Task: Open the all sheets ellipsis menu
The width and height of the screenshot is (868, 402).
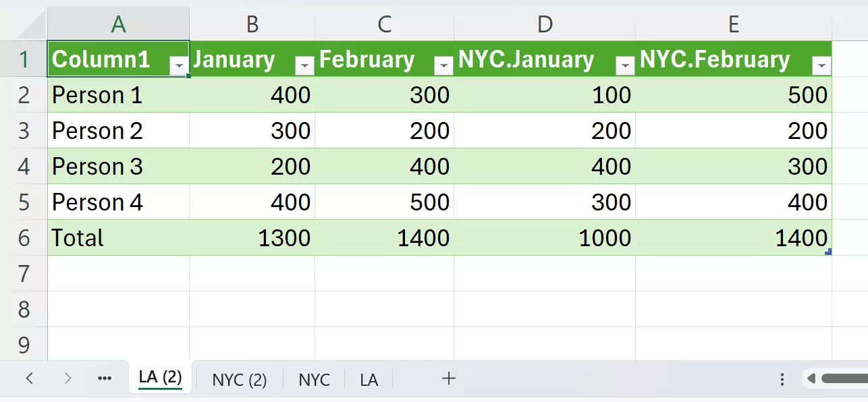Action: point(105,378)
